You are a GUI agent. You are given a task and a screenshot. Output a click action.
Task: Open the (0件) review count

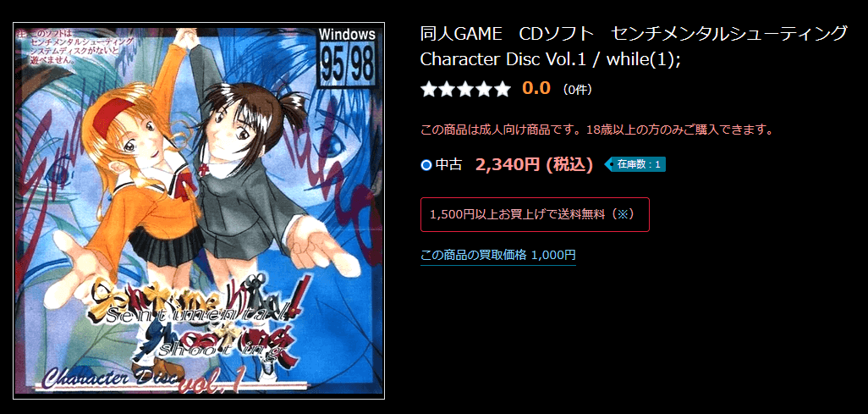pos(577,89)
